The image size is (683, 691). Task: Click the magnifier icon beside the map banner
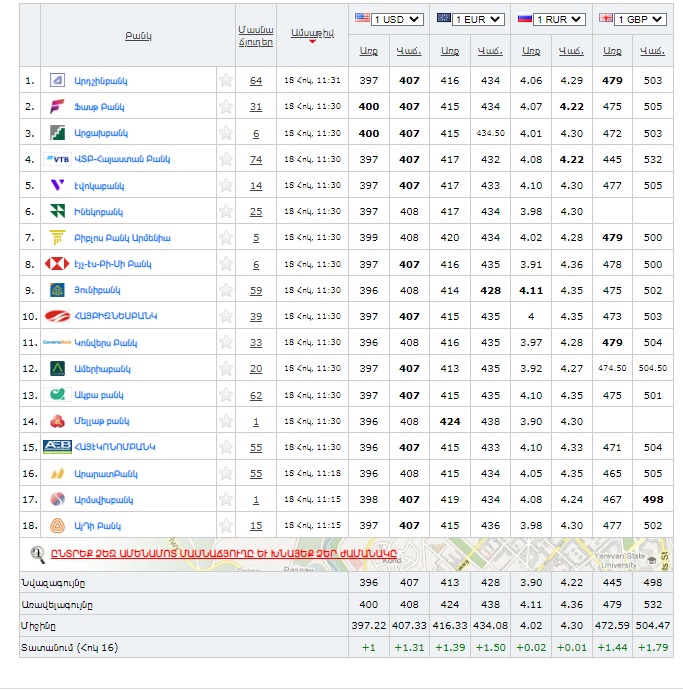click(38, 553)
